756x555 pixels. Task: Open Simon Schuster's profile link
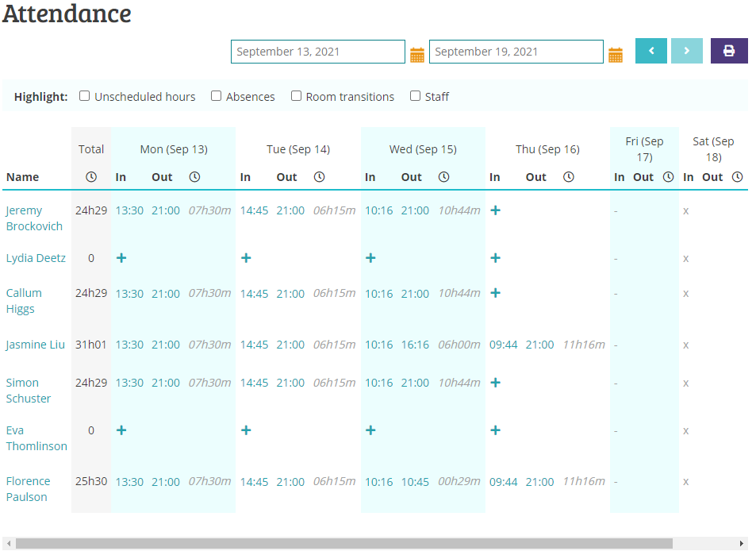click(28, 390)
